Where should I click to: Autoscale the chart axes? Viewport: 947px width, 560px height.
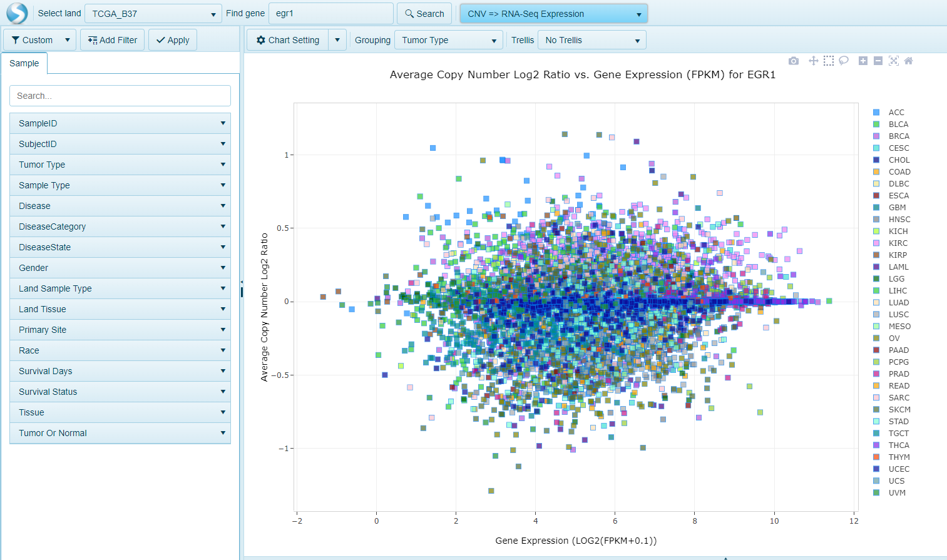(x=893, y=61)
